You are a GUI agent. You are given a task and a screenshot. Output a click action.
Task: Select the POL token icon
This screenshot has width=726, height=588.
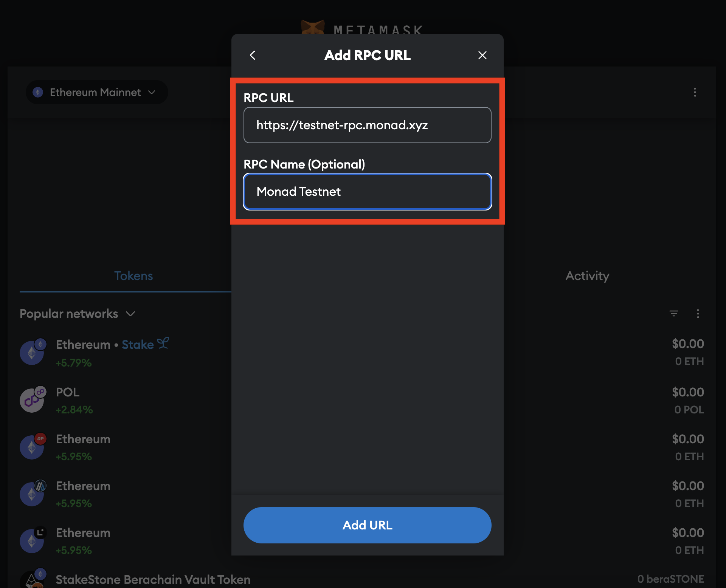pyautogui.click(x=32, y=400)
